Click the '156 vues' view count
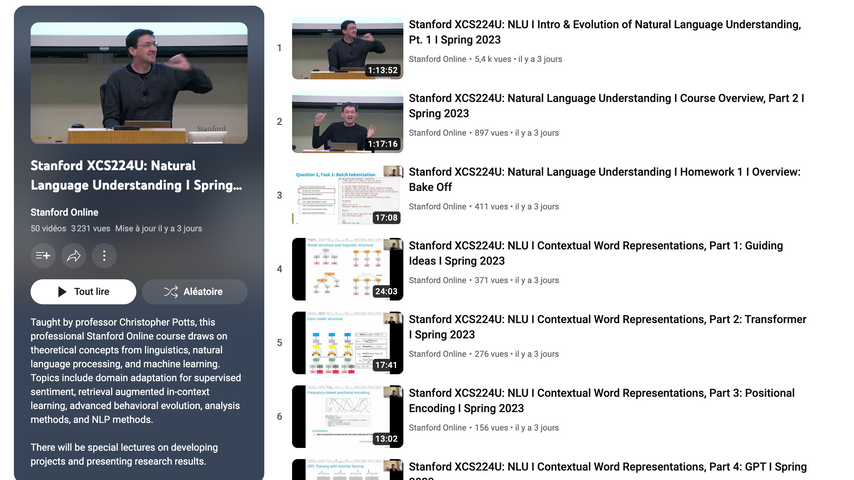 [491, 428]
